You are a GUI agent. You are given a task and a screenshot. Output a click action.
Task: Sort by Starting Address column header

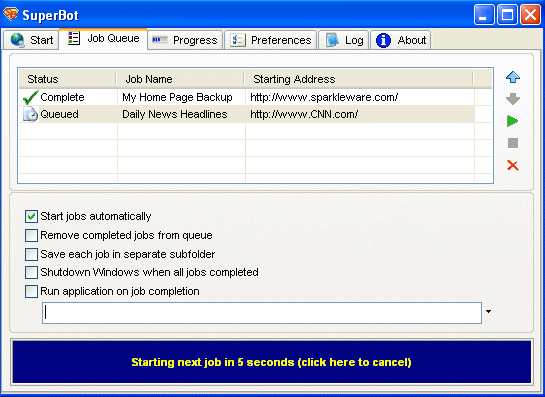359,79
